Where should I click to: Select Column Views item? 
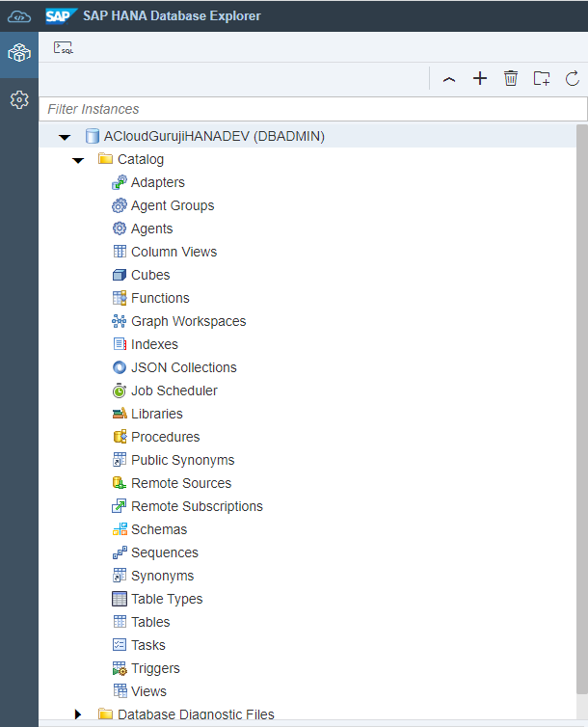pyautogui.click(x=174, y=252)
